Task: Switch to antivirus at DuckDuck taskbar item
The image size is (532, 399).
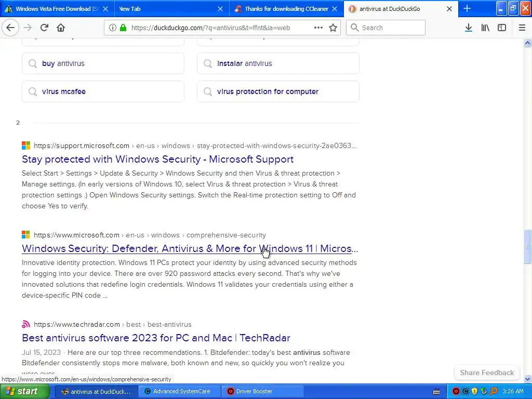Action: pyautogui.click(x=96, y=392)
